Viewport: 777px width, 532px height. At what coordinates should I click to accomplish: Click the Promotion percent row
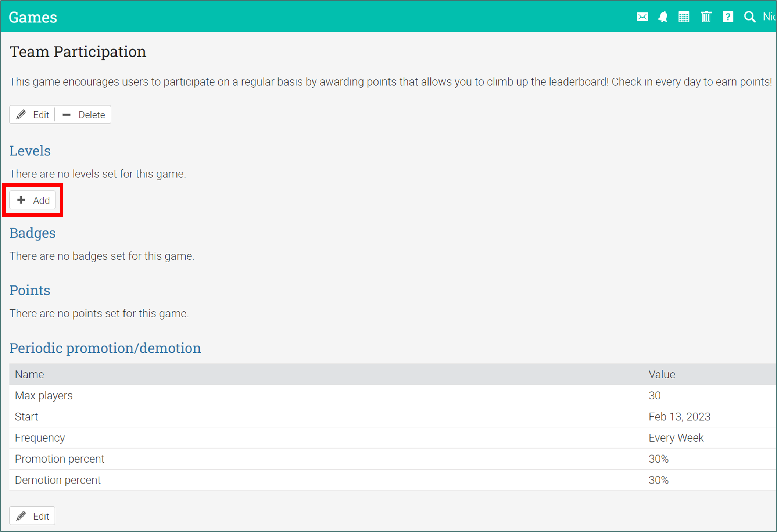tap(60, 459)
